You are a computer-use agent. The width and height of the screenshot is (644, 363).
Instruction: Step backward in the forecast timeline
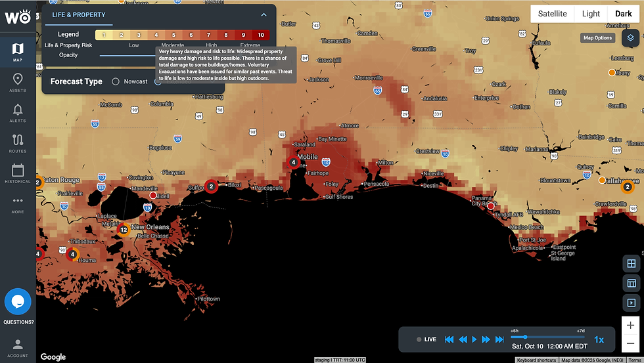click(x=463, y=339)
